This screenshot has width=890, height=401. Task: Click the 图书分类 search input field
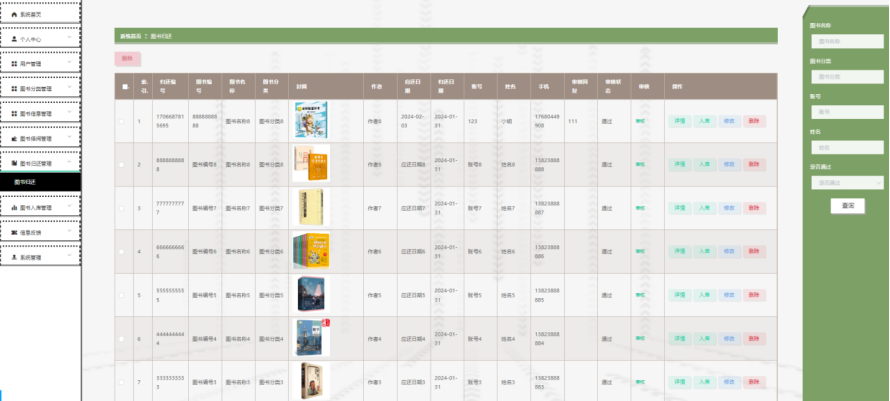coord(847,77)
